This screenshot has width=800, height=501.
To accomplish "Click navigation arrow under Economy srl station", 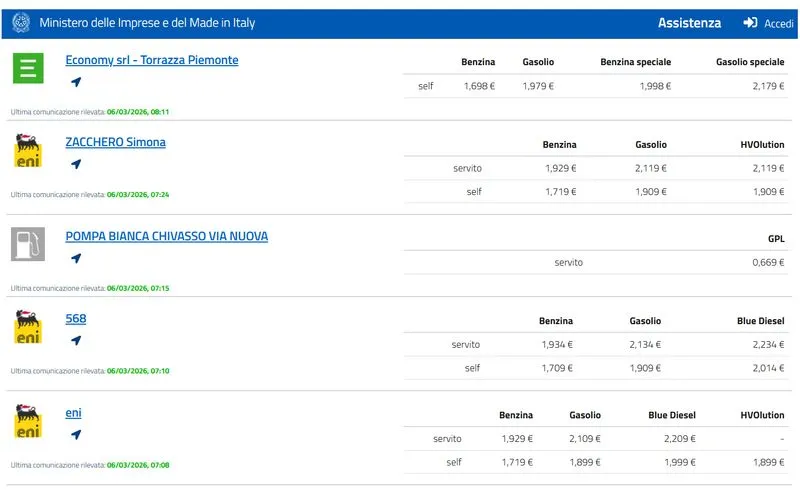I will click(x=76, y=82).
